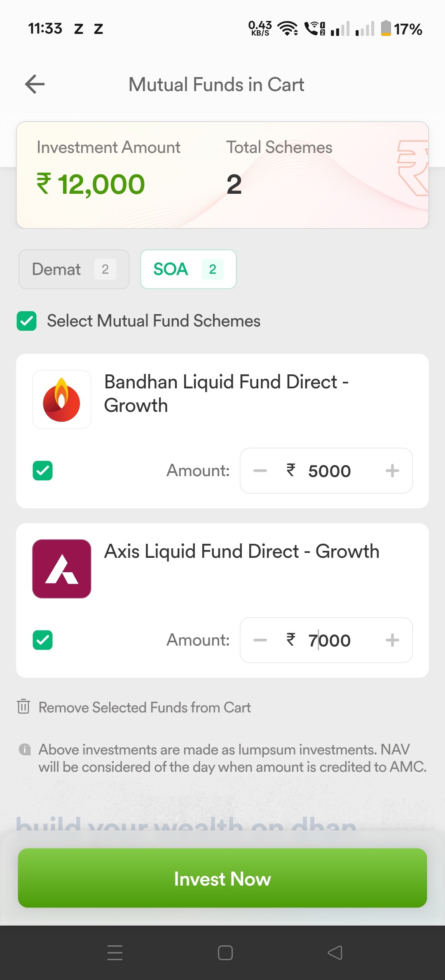Tap the Android home navigation button
Viewport: 445px width, 980px height.
(225, 953)
